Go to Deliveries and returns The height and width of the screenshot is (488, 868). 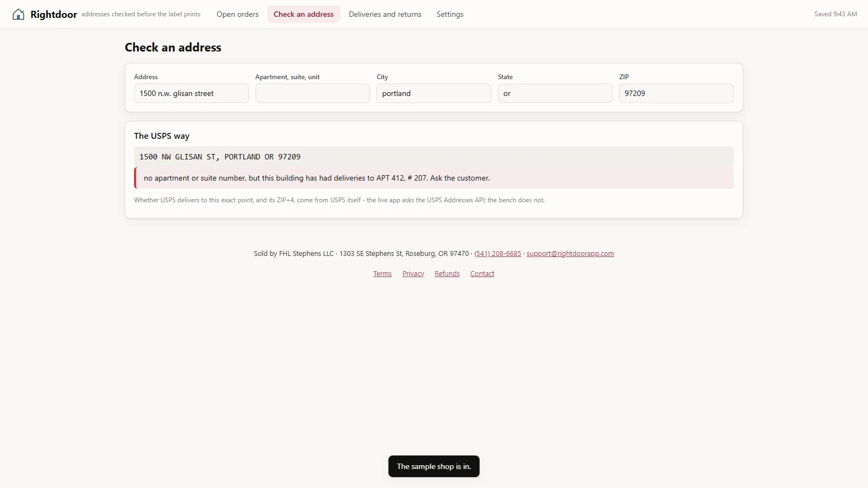pos(385,14)
